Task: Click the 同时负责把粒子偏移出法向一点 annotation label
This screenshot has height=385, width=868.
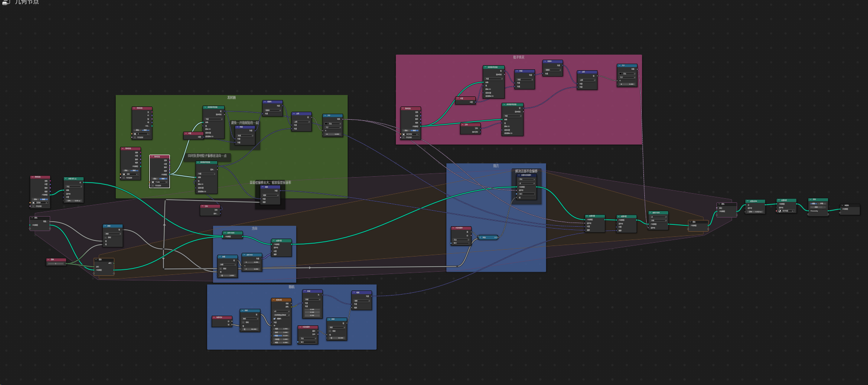Action: tap(207, 156)
